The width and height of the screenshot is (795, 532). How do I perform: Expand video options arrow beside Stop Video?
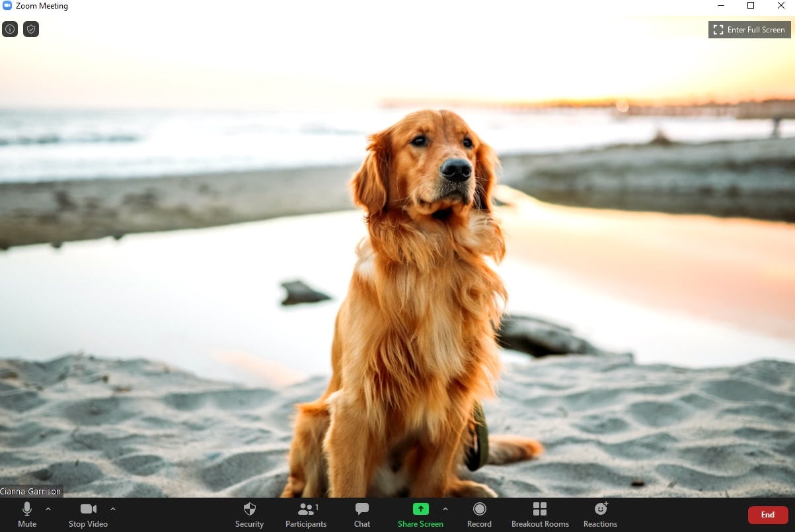(x=113, y=509)
